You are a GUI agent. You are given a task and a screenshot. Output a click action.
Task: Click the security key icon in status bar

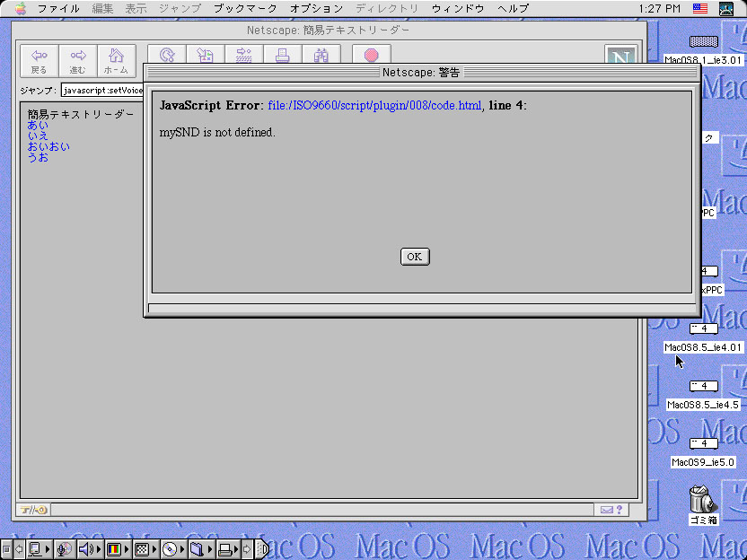[x=34, y=510]
